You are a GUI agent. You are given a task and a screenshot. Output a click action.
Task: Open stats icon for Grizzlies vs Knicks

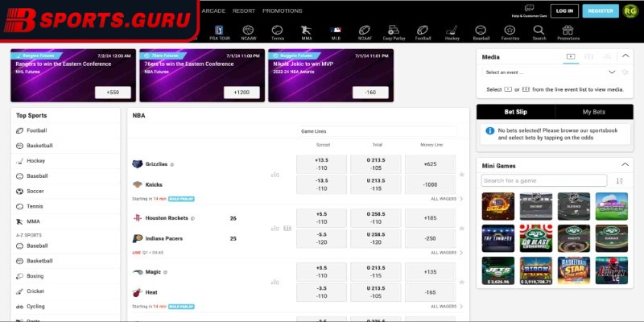pyautogui.click(x=275, y=175)
